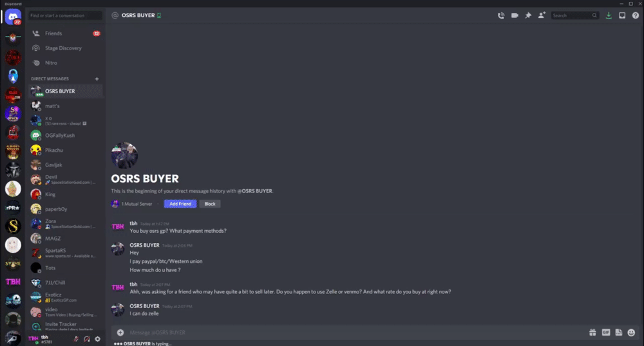Add friends to DM icon
The image size is (644, 346).
[x=542, y=15]
